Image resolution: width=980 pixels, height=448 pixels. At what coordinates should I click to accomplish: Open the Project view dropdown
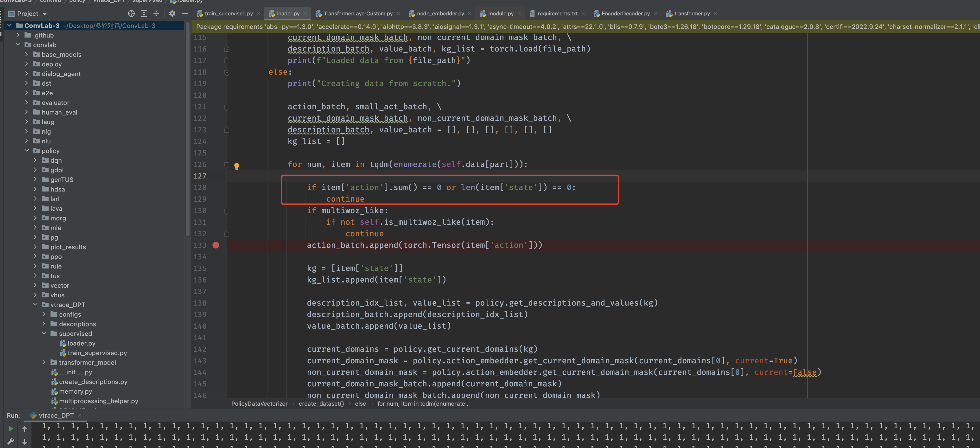(x=45, y=14)
